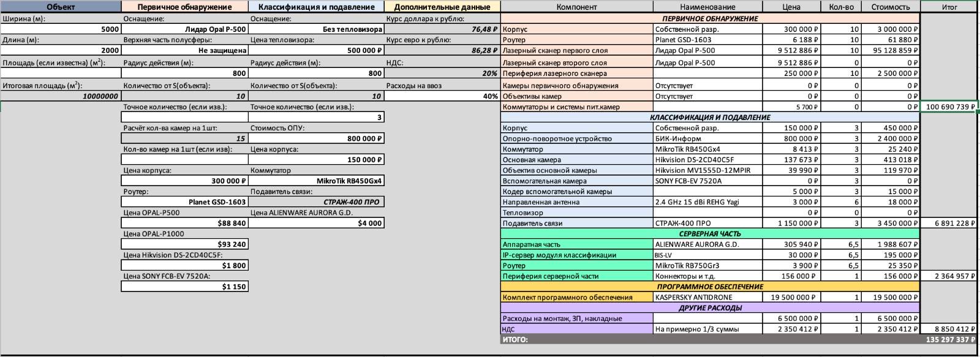Select the OPAL-P1000 price cell $93 240
The height and width of the screenshot is (357, 980).
[x=185, y=244]
